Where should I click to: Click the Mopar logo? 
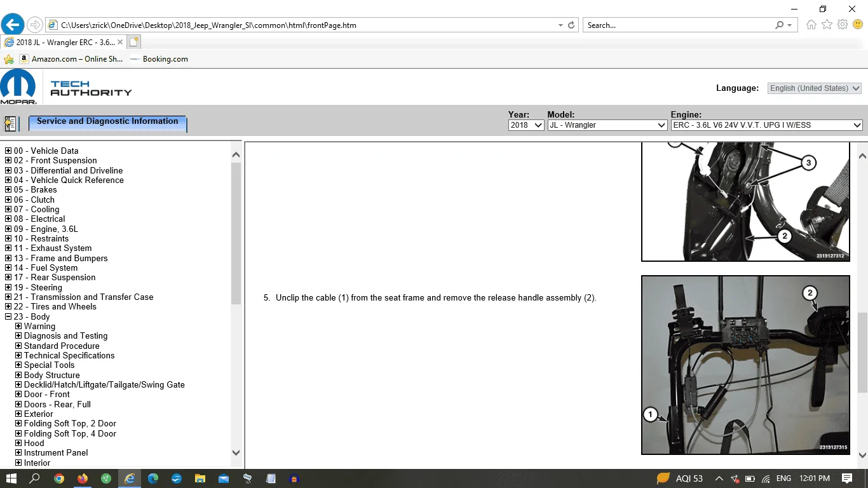click(x=18, y=86)
